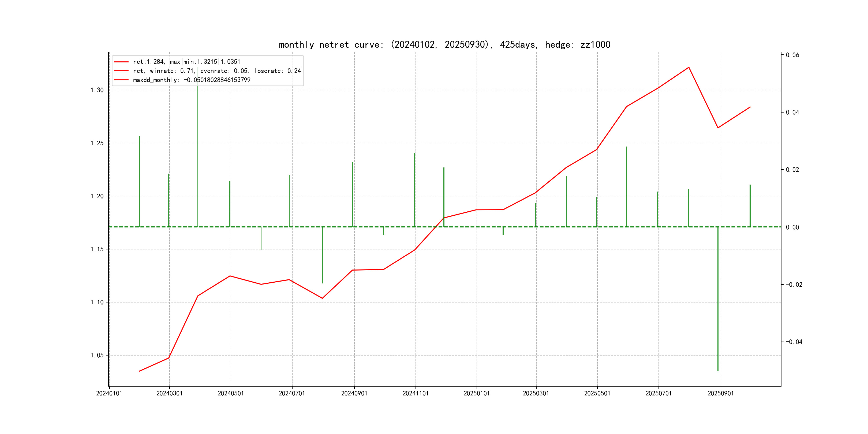Click red line swatch beside 'net:1.284' legend
Viewport: 868px width, 434px height.
click(x=121, y=62)
